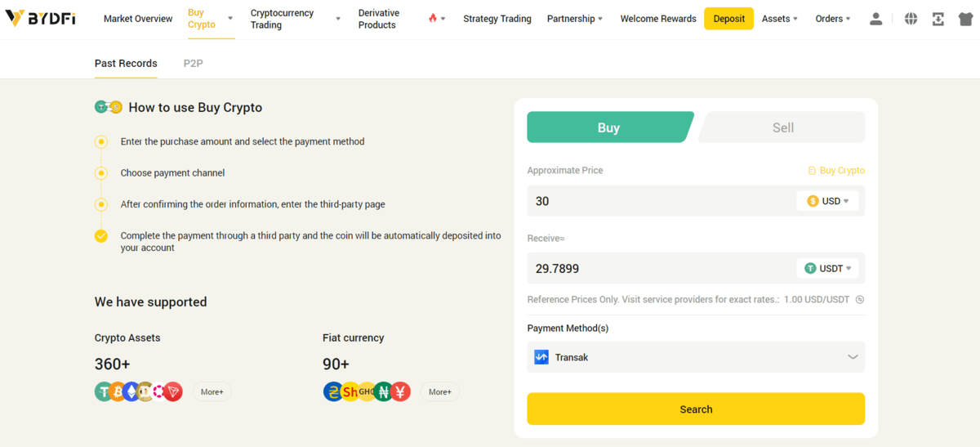Screen dimensions: 980x447
Task: Expand the Assets menu
Action: click(779, 19)
